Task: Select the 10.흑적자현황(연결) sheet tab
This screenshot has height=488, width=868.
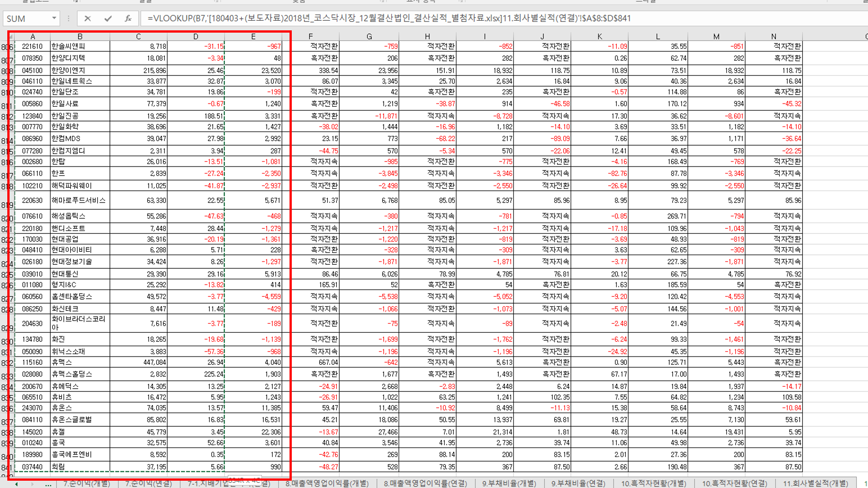Action: 734,484
